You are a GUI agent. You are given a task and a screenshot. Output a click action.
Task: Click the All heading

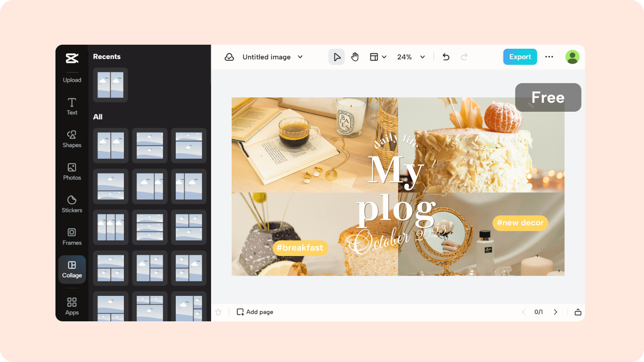tap(98, 117)
